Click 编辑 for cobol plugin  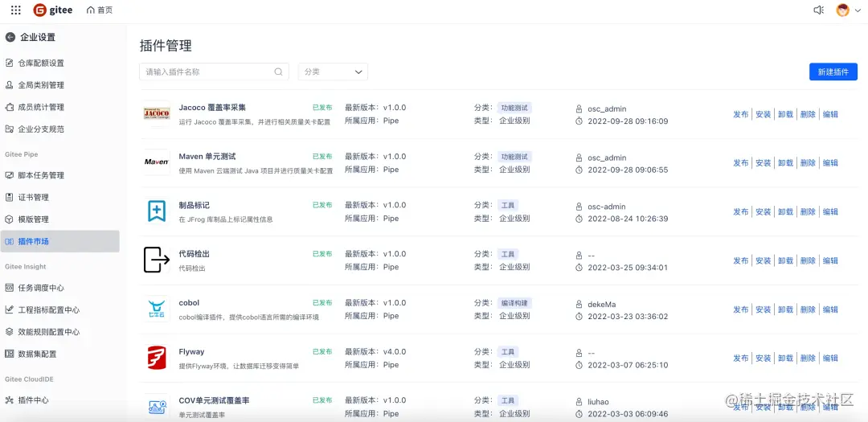(x=830, y=309)
